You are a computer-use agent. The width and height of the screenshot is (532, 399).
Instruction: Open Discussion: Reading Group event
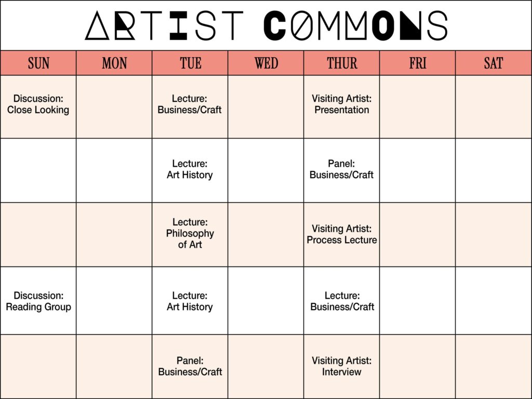click(x=38, y=301)
